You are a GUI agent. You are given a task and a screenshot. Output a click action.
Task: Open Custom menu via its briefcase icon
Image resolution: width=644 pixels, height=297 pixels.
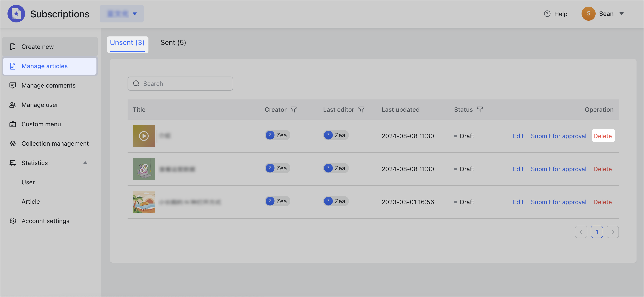coord(13,124)
